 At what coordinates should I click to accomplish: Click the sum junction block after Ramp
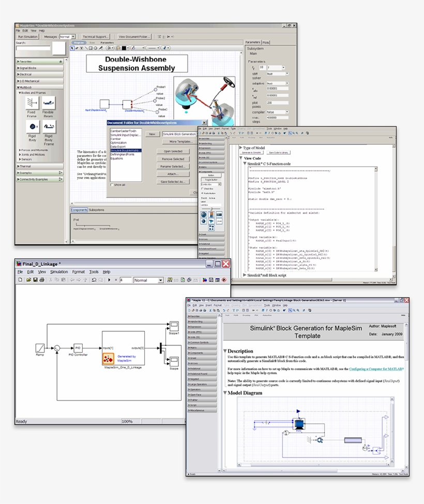tap(57, 348)
